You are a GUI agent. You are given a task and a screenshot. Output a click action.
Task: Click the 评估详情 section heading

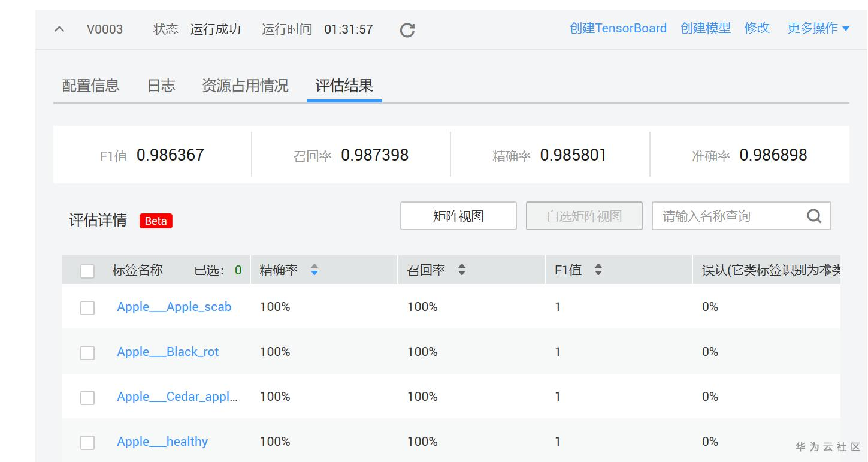(x=98, y=220)
